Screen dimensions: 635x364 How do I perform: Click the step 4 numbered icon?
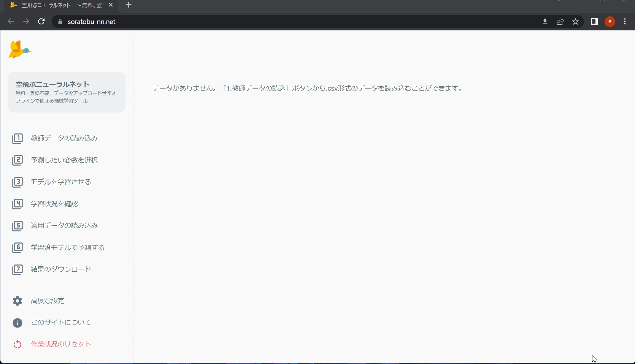pos(17,204)
